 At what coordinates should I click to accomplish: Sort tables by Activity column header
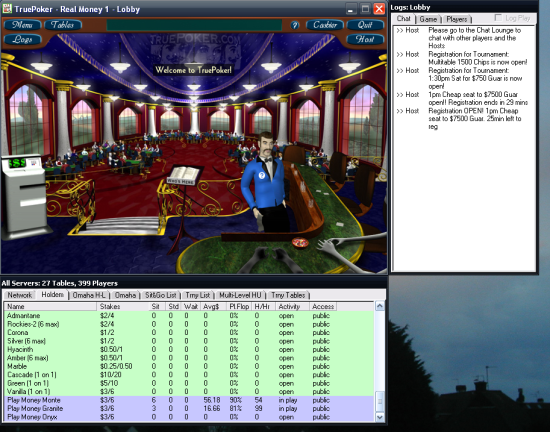point(292,306)
